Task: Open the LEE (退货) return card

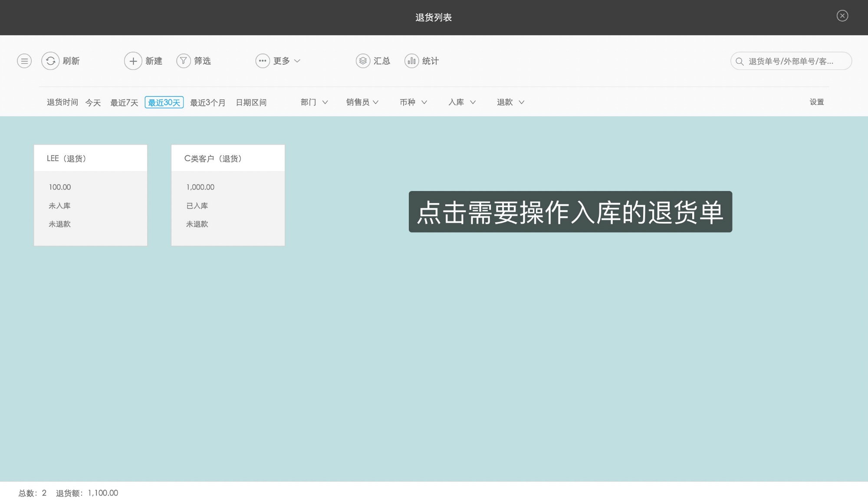Action: [90, 195]
